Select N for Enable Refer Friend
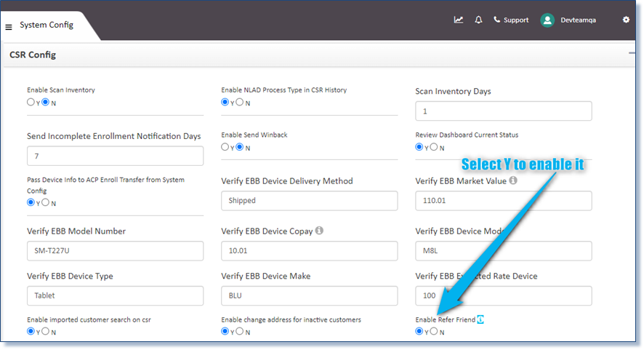 click(x=434, y=330)
